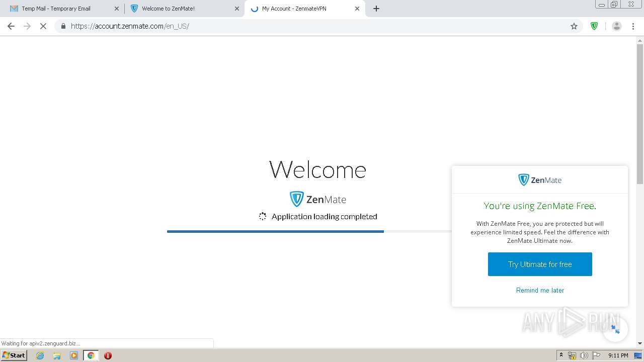This screenshot has height=362, width=644.
Task: Click the taskbar clock showing 9:11 PM
Action: (618, 355)
